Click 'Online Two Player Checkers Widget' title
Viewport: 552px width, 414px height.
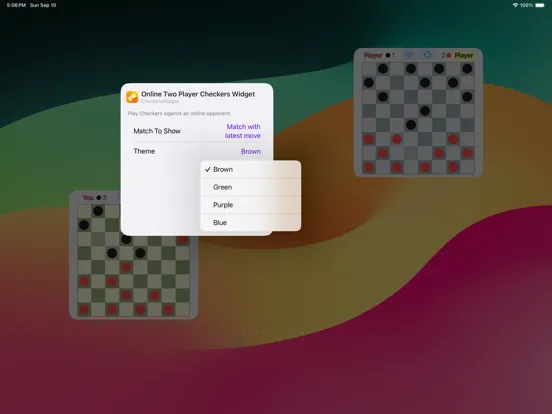point(198,94)
